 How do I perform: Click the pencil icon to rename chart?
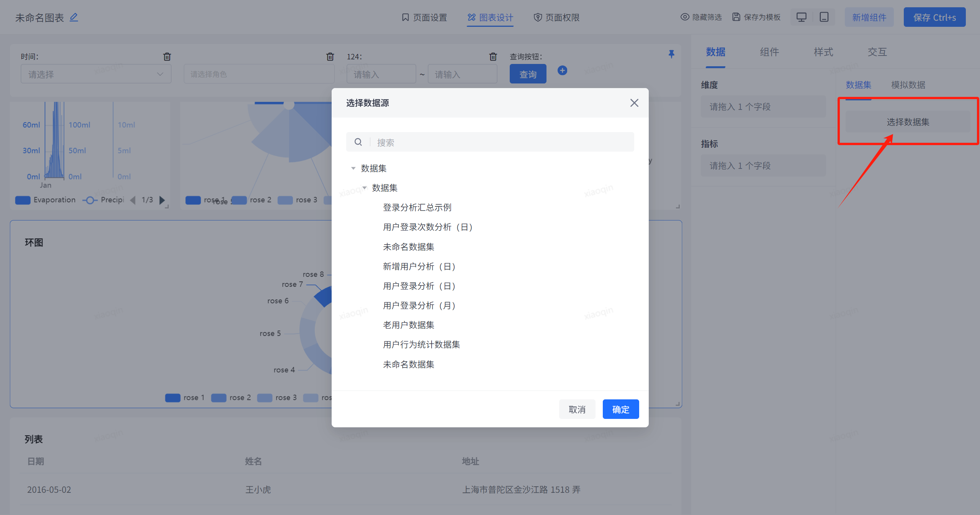74,17
